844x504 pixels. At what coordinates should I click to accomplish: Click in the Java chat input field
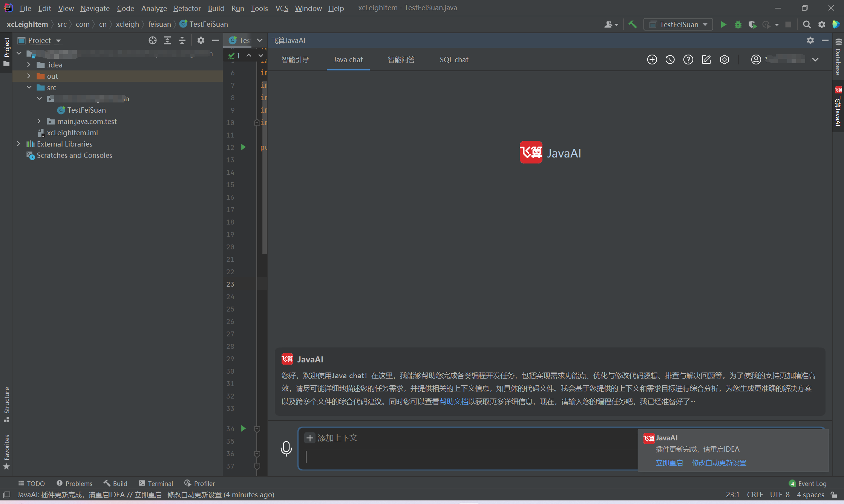coord(467,457)
